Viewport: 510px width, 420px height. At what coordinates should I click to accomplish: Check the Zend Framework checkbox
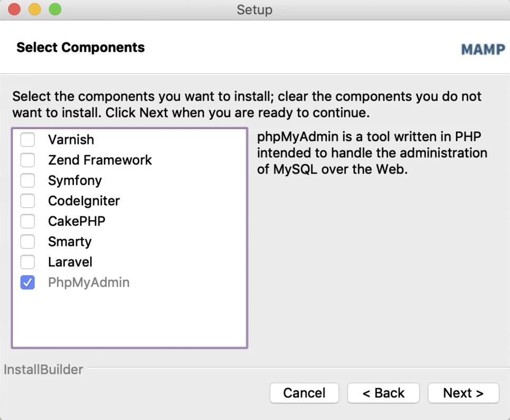point(27,160)
